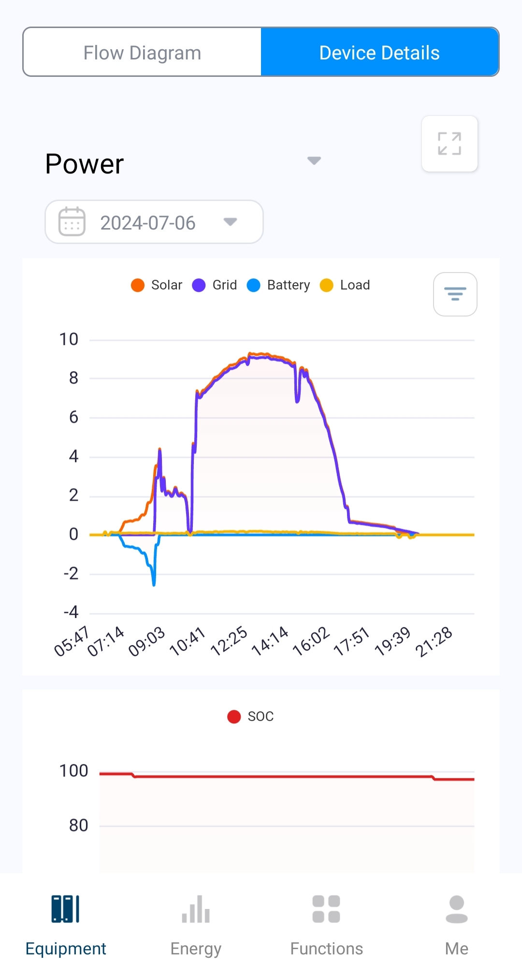The image size is (522, 980).
Task: Tap the solar peak on power chart
Action: (x=250, y=354)
